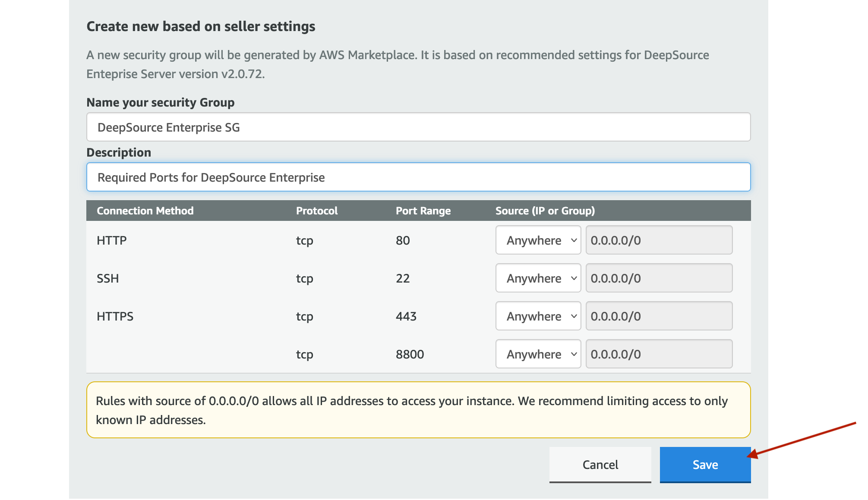The width and height of the screenshot is (868, 500).
Task: Open the HTTP source Anywhere dropdown
Action: (x=538, y=240)
